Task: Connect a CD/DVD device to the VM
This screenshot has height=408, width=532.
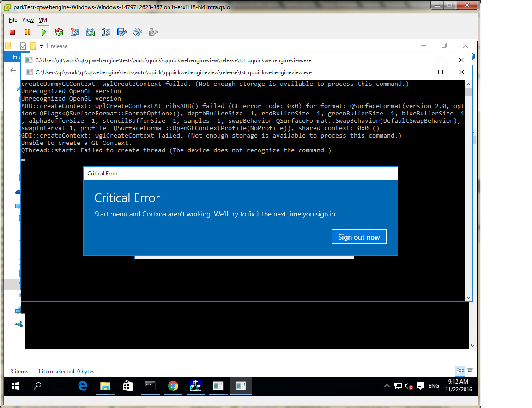Action: [138, 32]
